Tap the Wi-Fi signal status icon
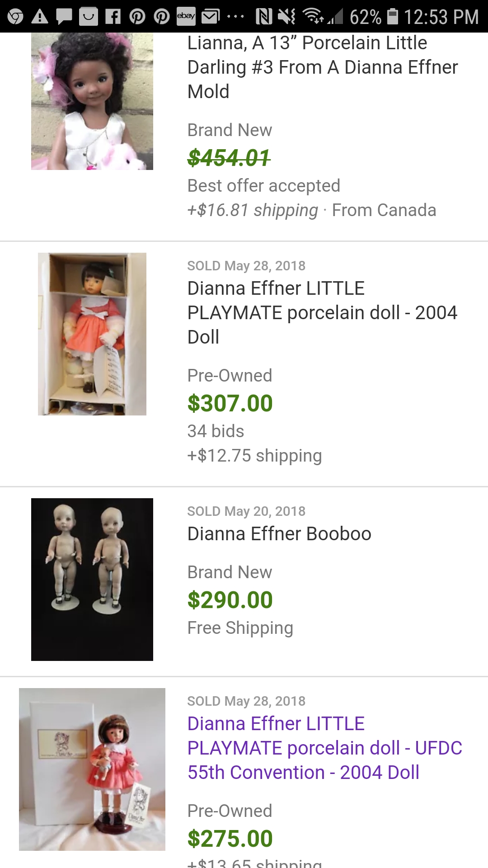 click(313, 17)
